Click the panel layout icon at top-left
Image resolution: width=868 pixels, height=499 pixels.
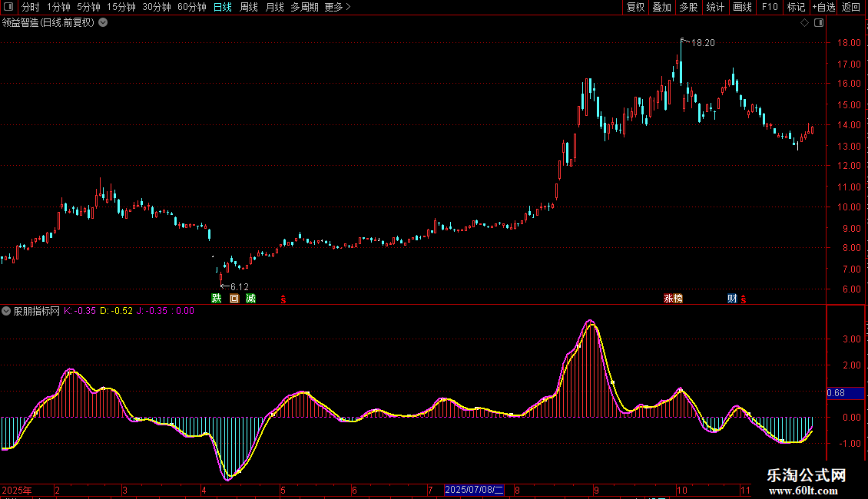[8, 8]
